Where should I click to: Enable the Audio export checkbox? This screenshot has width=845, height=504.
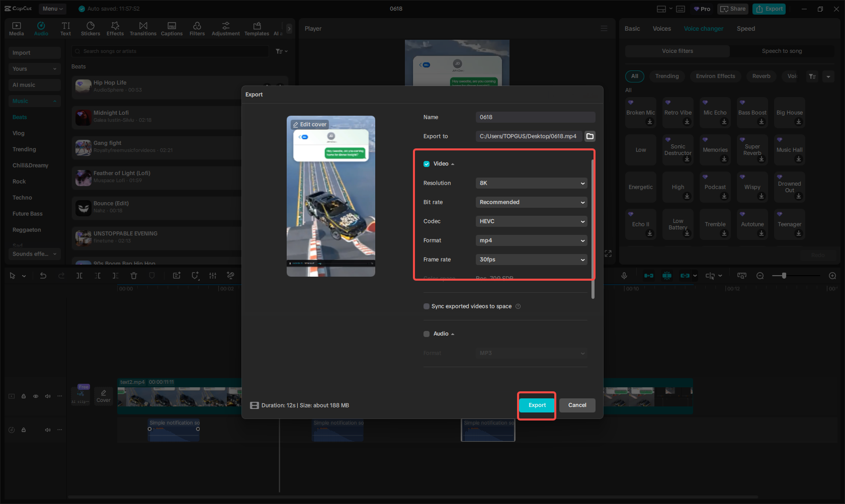coord(426,333)
